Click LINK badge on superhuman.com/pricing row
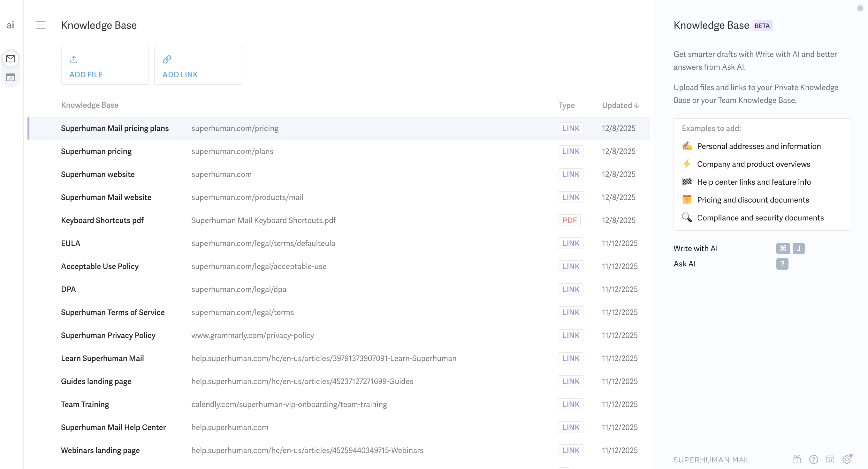 (571, 128)
